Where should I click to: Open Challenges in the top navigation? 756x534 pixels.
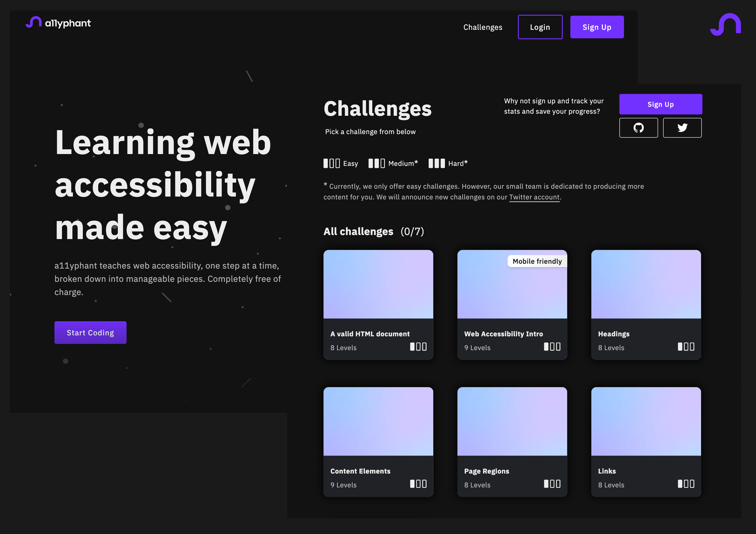(483, 27)
